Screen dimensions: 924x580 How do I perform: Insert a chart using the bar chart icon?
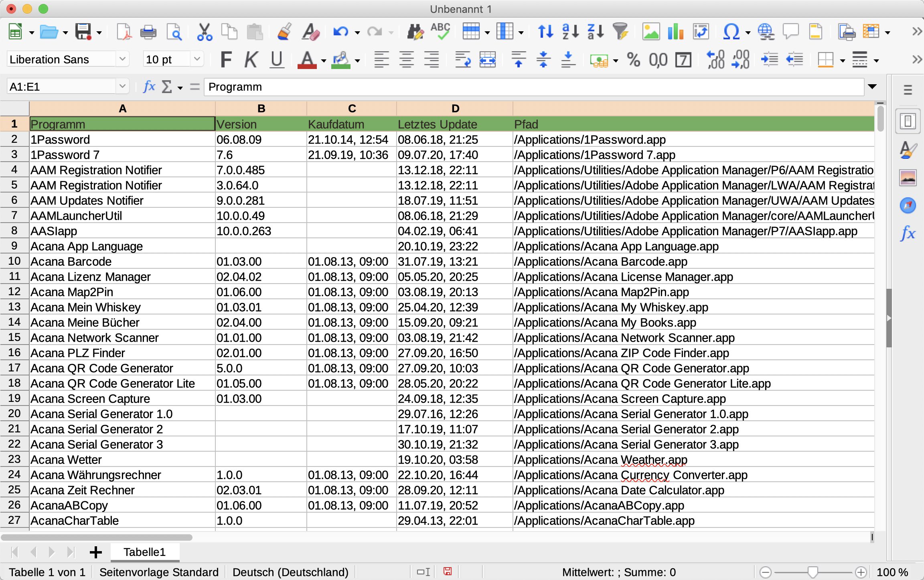pos(675,32)
